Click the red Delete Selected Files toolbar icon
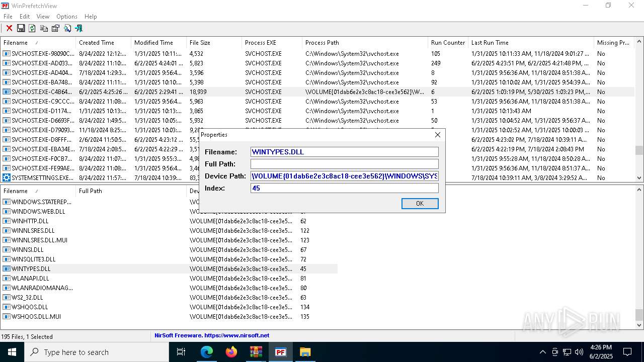 [x=9, y=28]
